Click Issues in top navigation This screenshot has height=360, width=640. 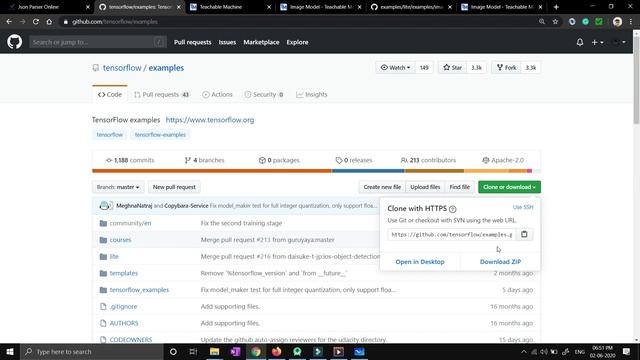click(227, 42)
